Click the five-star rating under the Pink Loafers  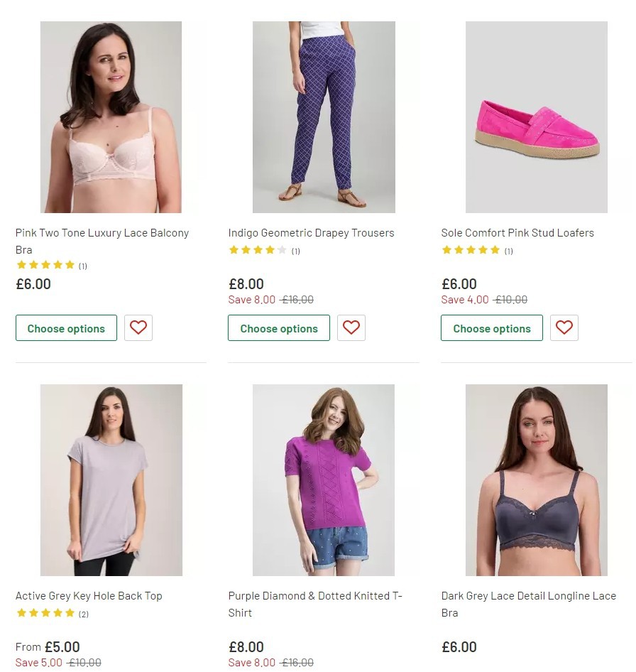(x=471, y=250)
